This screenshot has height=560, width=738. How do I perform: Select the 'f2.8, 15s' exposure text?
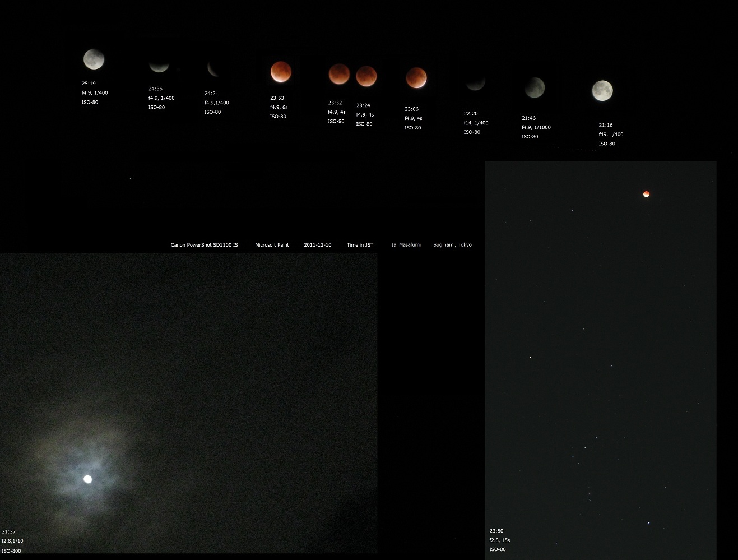point(500,540)
